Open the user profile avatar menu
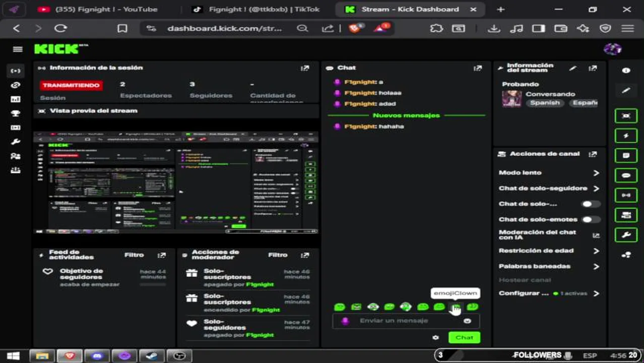The height and width of the screenshot is (363, 644). point(612,49)
